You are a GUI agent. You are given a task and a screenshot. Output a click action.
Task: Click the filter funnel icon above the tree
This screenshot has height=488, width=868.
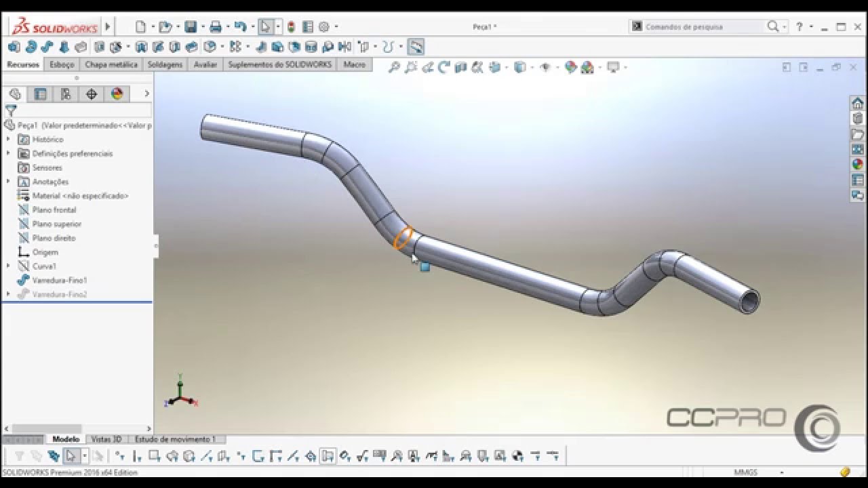coord(10,110)
